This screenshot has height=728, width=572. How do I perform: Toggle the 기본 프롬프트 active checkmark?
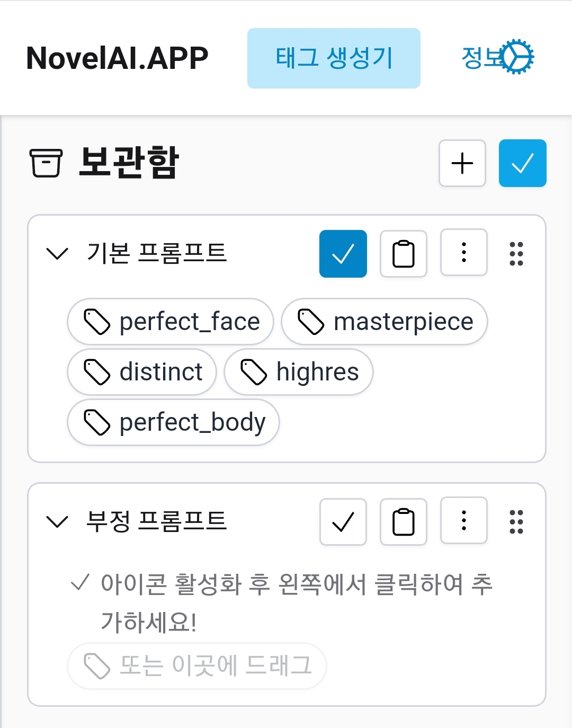coord(343,254)
